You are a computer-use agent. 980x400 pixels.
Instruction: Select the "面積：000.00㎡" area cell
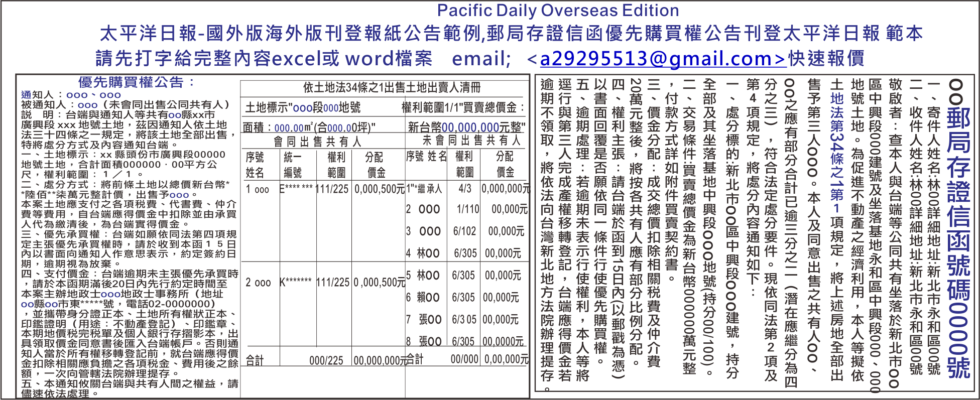[x=309, y=127]
